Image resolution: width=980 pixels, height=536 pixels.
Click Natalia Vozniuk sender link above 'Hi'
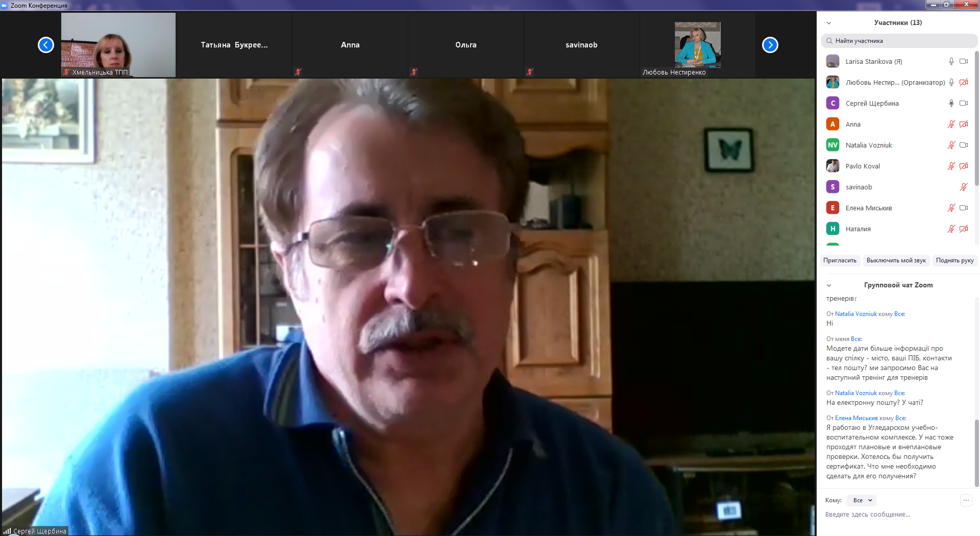point(856,314)
